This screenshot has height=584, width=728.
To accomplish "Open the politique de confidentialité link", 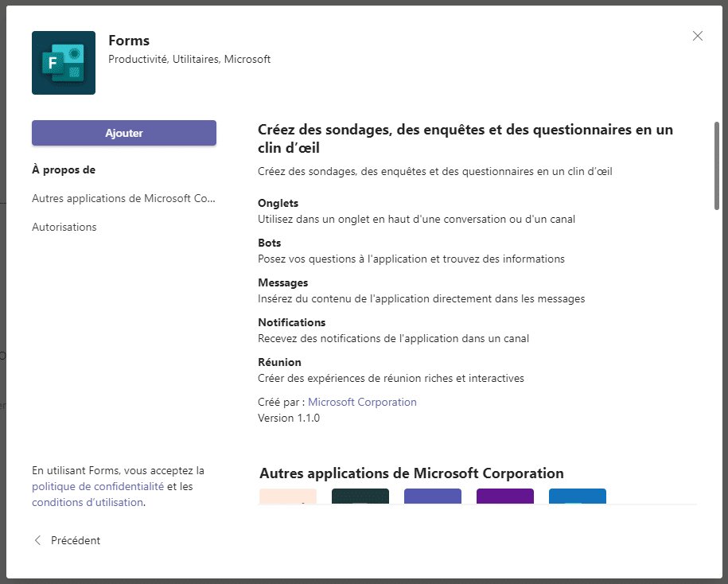I will [98, 486].
